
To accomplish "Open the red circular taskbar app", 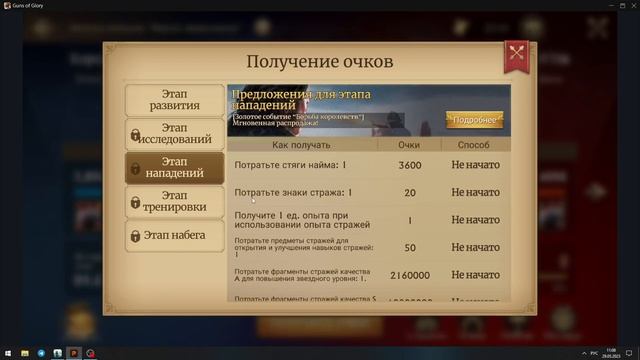I will click(90, 353).
